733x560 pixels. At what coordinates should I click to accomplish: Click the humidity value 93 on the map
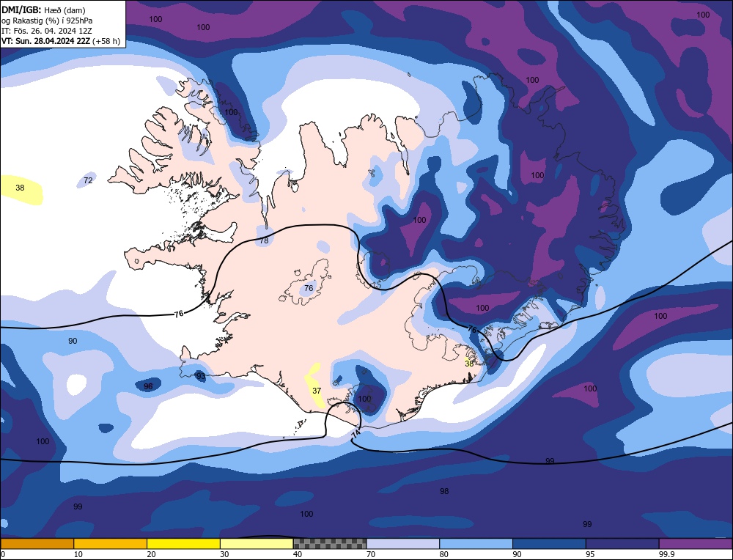pyautogui.click(x=201, y=376)
